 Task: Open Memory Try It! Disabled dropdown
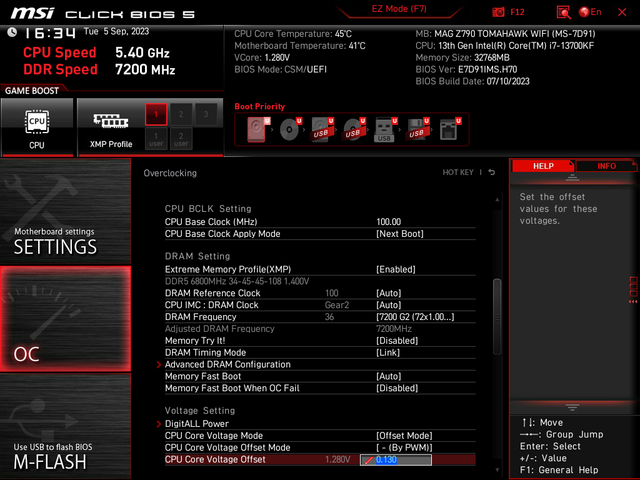(x=397, y=340)
